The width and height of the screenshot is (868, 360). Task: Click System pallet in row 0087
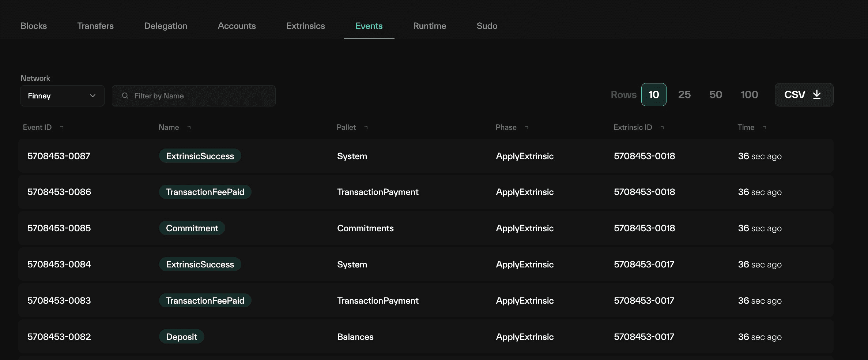[x=352, y=156]
